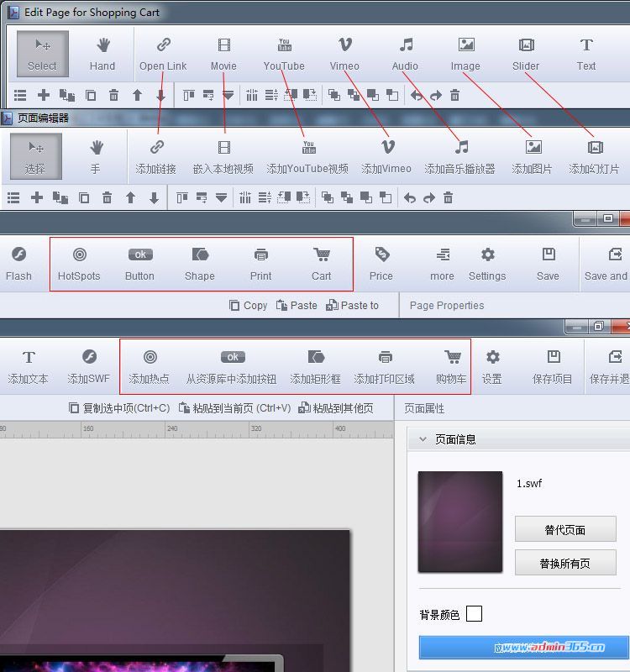This screenshot has width=630, height=672.
Task: Click the English Vimeo tool
Action: (344, 54)
